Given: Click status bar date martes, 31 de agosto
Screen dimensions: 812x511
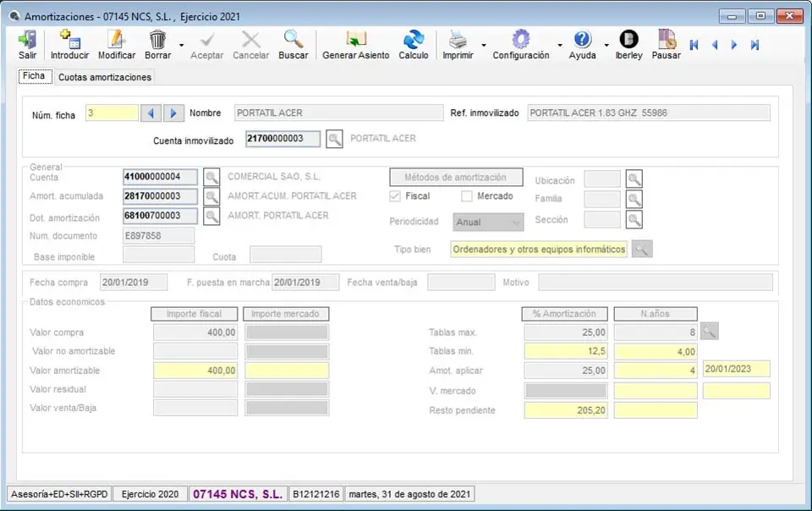Looking at the screenshot, I should (409, 494).
